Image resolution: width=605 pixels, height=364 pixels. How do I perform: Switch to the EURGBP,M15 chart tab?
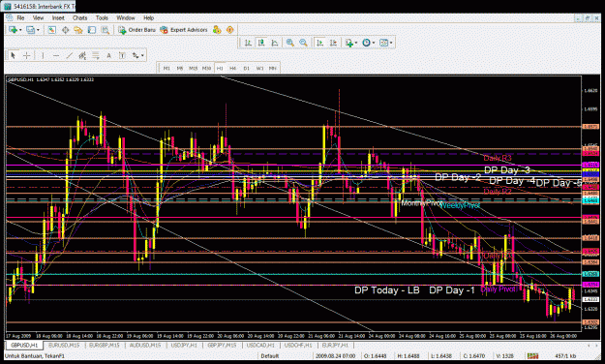click(x=105, y=345)
